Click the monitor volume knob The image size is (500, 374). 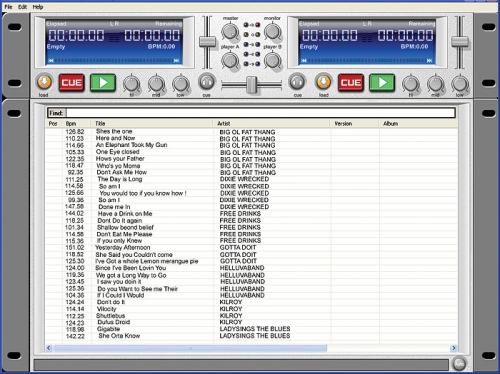273,32
